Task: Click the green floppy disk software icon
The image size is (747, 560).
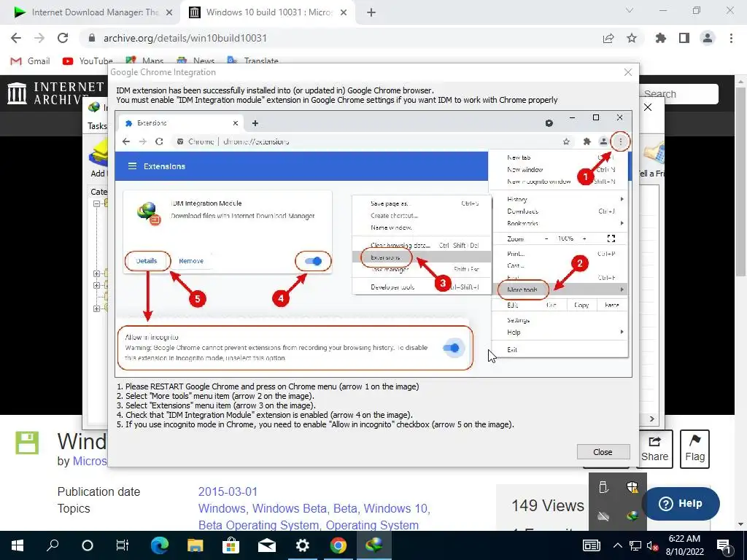Action: pyautogui.click(x=27, y=443)
